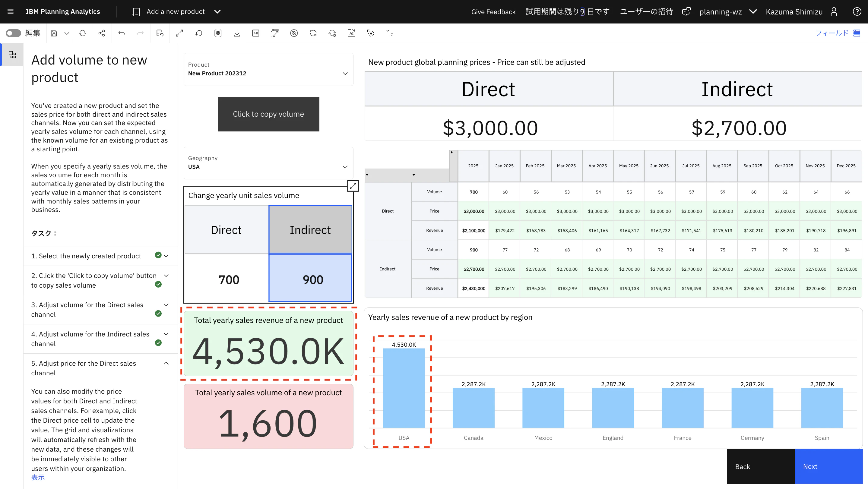Open the Geography dropdown showing USA
Image resolution: width=868 pixels, height=489 pixels.
(x=268, y=163)
